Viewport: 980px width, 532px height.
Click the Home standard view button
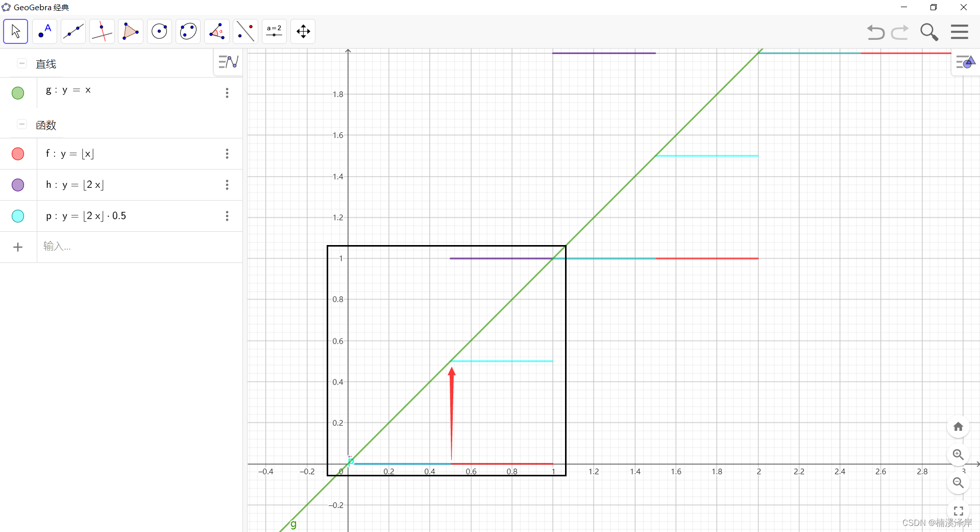point(958,427)
